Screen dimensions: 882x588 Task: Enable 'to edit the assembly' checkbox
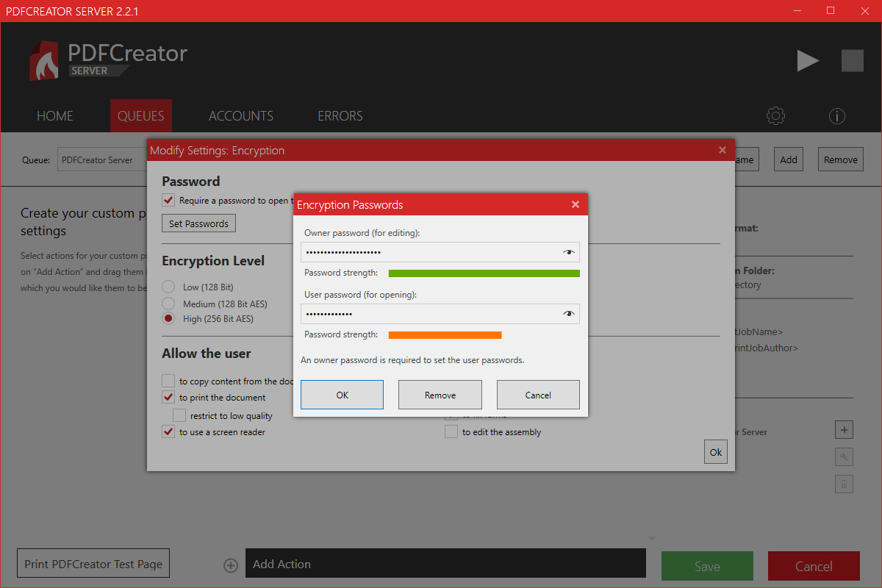[451, 432]
